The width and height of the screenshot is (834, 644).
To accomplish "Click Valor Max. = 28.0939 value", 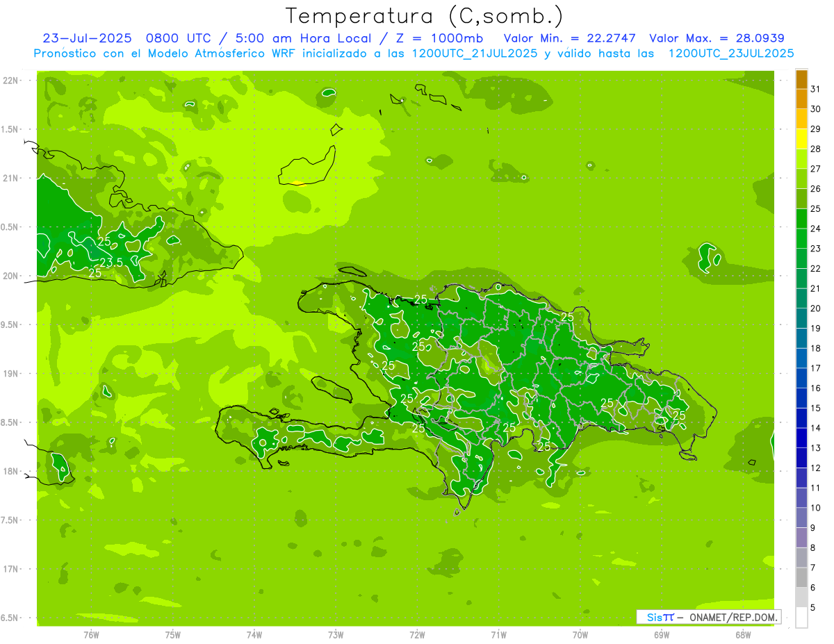I will [x=717, y=38].
